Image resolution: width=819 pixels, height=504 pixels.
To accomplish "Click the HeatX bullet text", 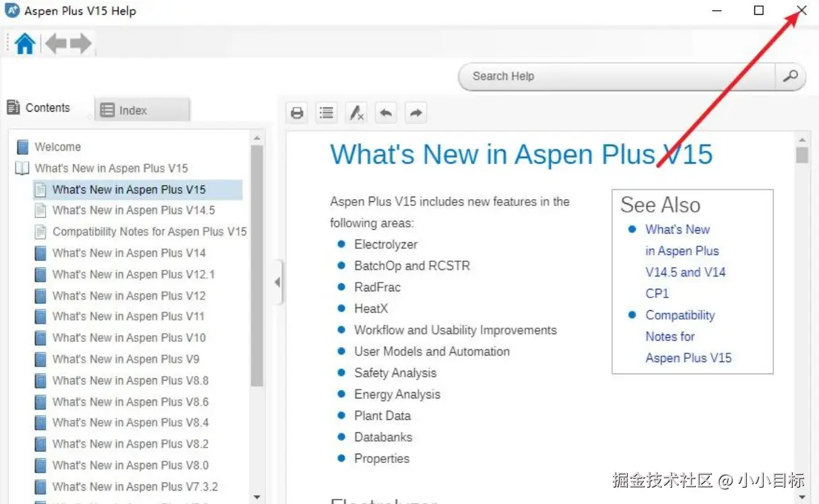I will [371, 309].
